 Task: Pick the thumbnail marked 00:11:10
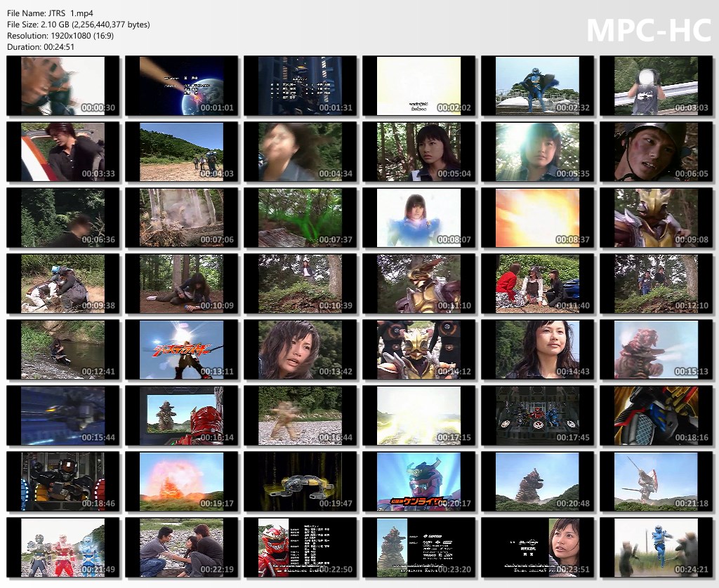click(x=418, y=283)
